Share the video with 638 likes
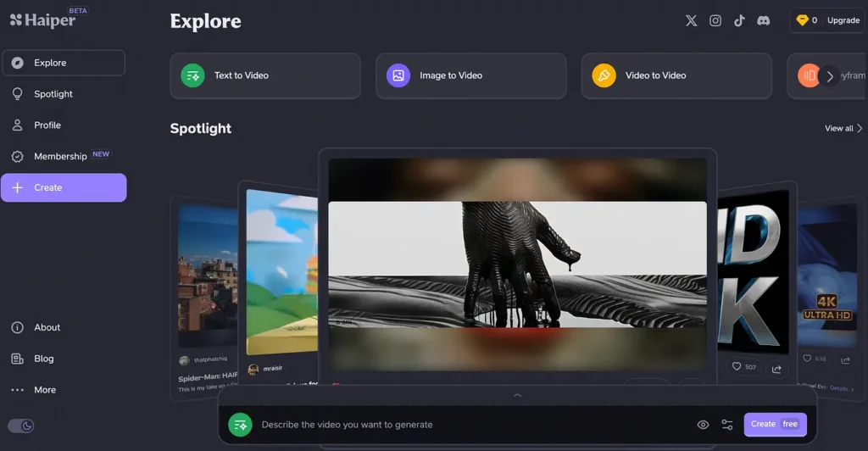Screen dimensions: 868x451 tap(845, 361)
